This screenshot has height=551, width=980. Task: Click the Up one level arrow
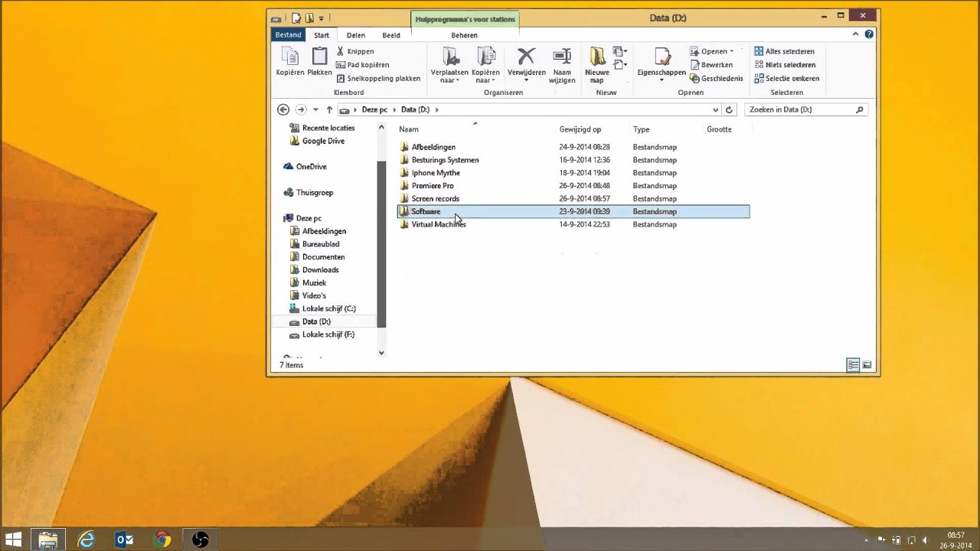(x=329, y=109)
